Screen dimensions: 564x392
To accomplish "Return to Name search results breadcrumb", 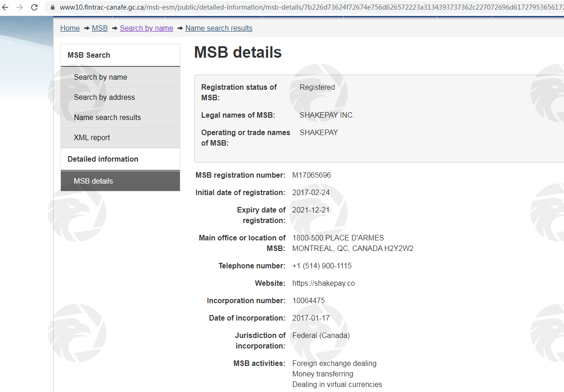I will (219, 28).
